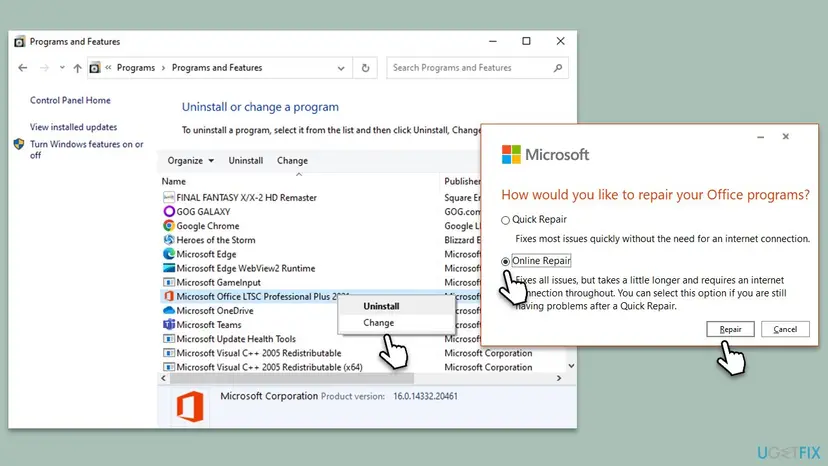Click the search magnifier icon

[x=558, y=68]
